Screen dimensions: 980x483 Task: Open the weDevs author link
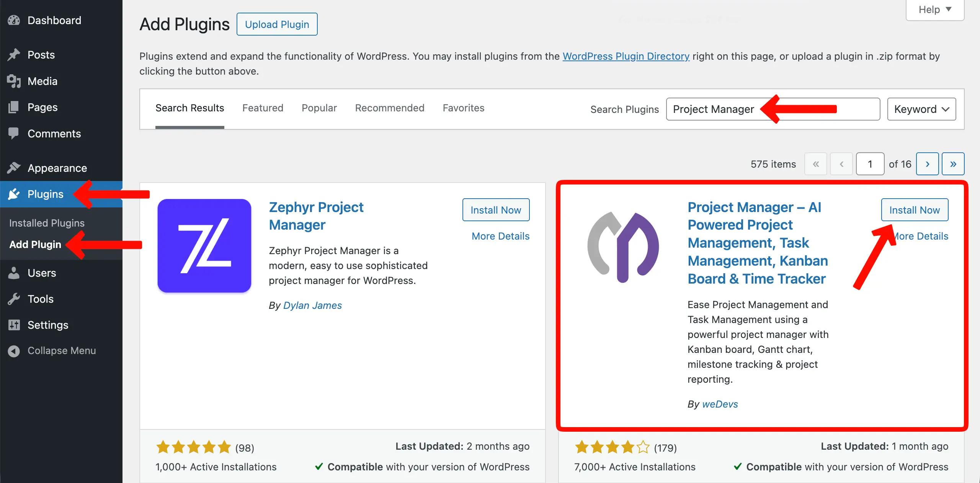click(720, 404)
